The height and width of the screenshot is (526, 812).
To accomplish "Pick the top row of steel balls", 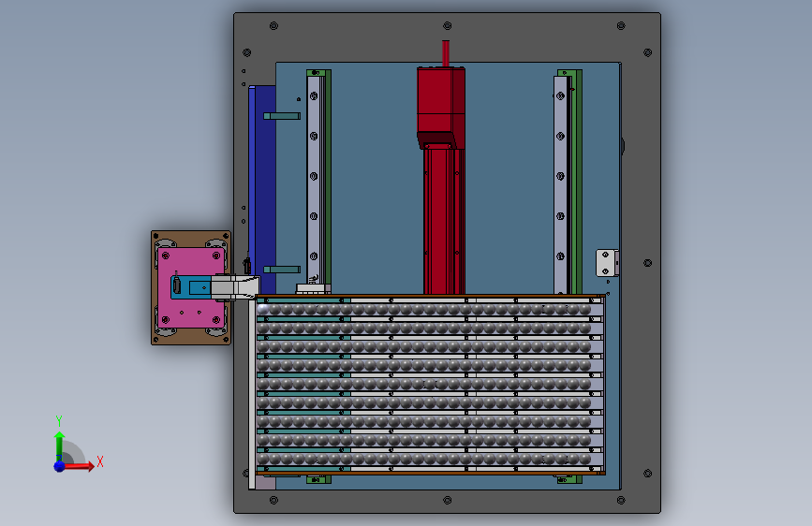I will pos(424,310).
